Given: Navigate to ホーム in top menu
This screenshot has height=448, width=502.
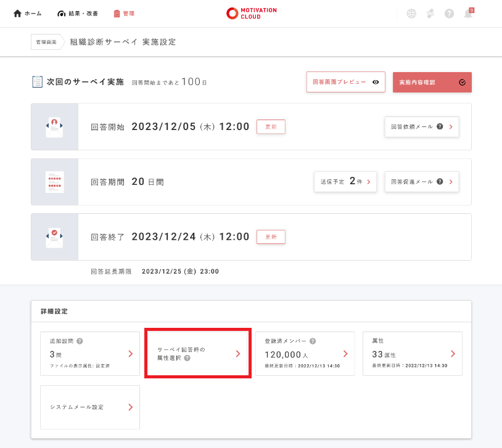Looking at the screenshot, I should 28,14.
